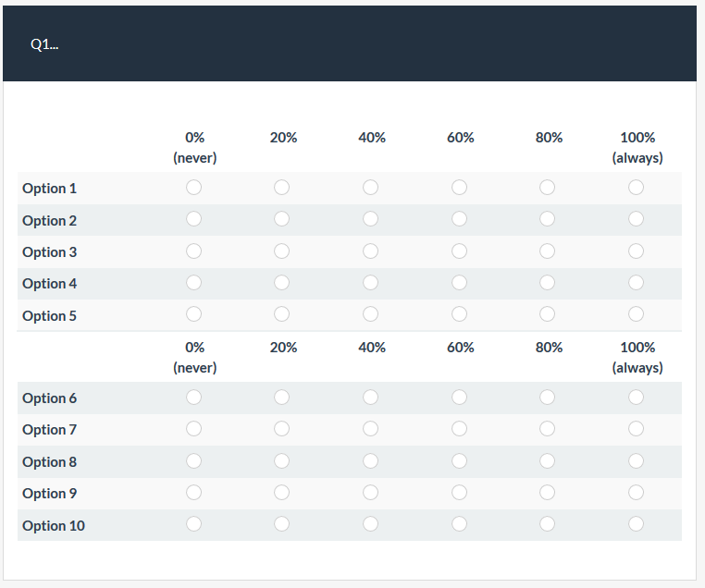This screenshot has width=705, height=588.
Task: Select 100% (always) for Option 4
Action: click(x=636, y=283)
